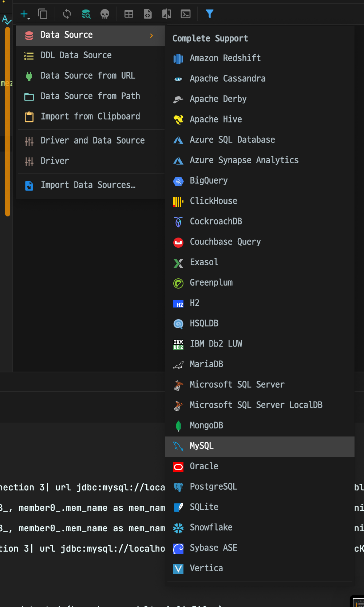The width and height of the screenshot is (364, 607).
Task: Click the Duplicate toolbar icon
Action: click(43, 14)
